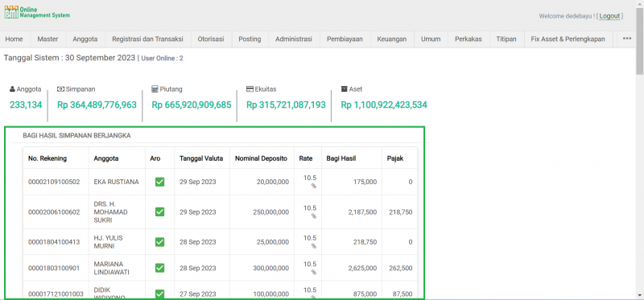Open the Pembiayaan menu
Screen dimensions: 644x300
click(x=345, y=39)
